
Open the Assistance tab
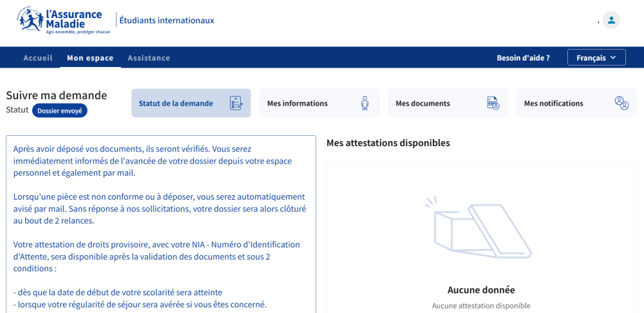point(149,58)
